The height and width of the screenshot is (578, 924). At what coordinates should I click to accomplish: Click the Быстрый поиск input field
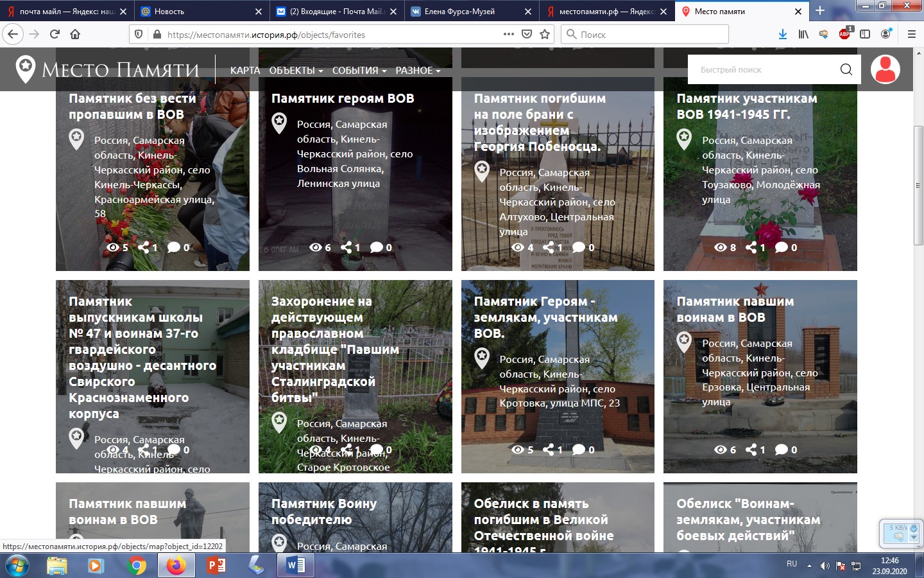[764, 69]
